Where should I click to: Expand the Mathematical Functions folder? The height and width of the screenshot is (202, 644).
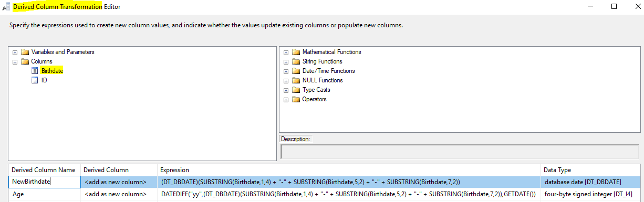click(x=286, y=52)
